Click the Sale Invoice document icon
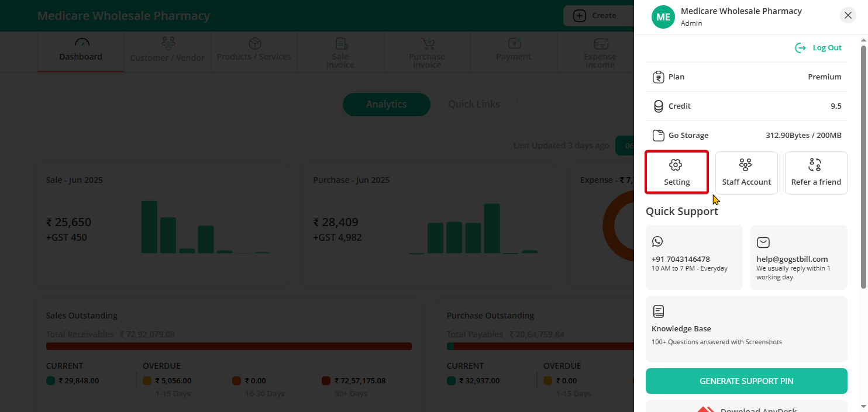The height and width of the screenshot is (412, 868). (341, 44)
